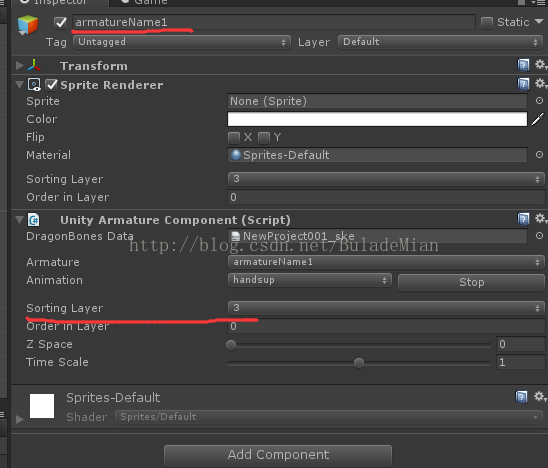Click the Z Space slider handle
This screenshot has width=548, height=468.
point(231,345)
